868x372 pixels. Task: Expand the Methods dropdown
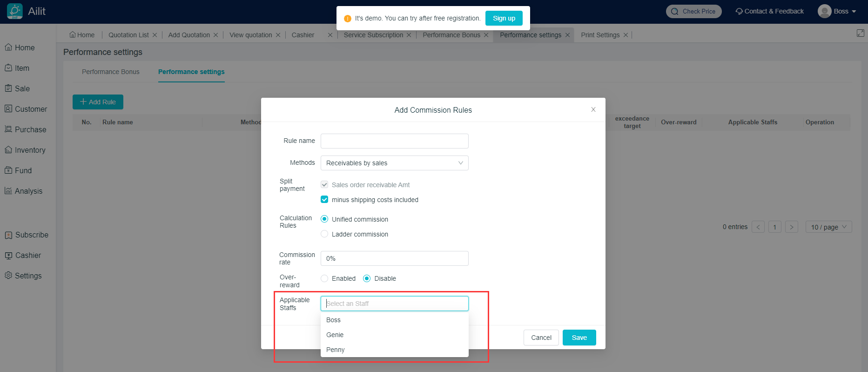coord(394,163)
